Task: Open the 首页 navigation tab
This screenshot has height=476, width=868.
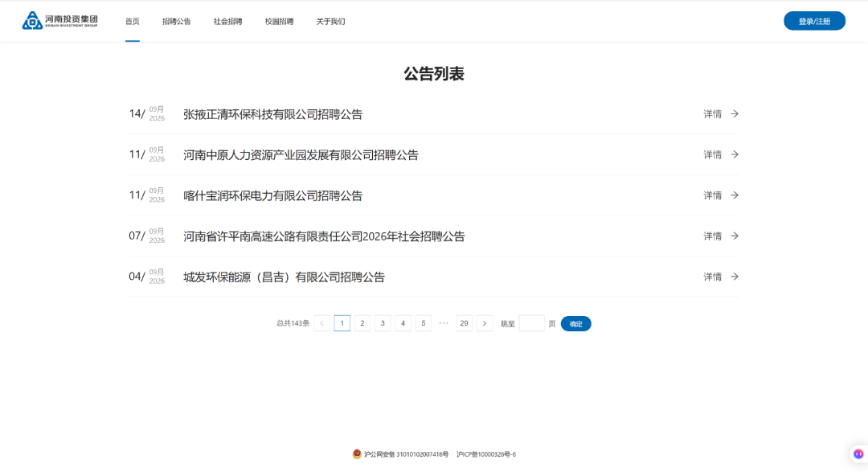Action: click(133, 22)
